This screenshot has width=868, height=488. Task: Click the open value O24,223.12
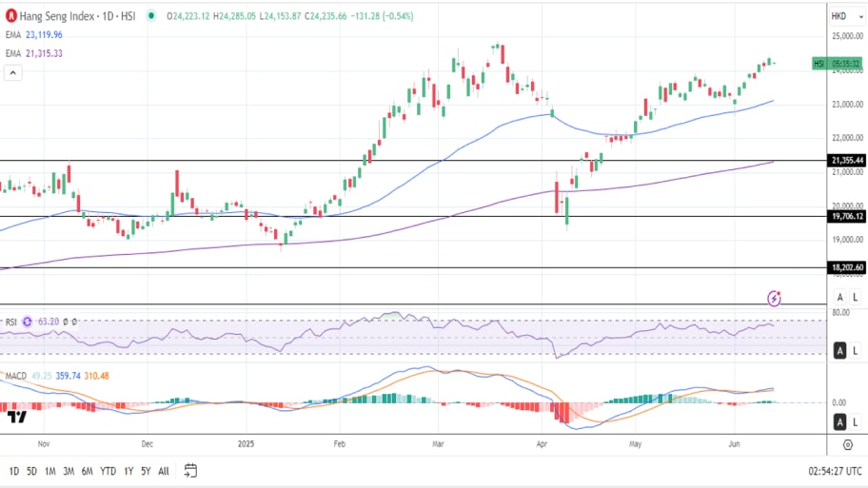(x=188, y=16)
